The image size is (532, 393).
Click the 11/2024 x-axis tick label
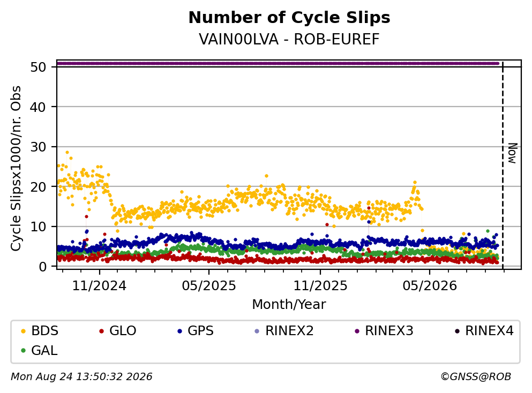point(99,286)
